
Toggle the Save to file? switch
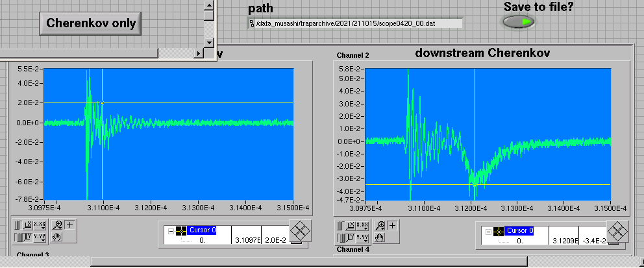(519, 22)
